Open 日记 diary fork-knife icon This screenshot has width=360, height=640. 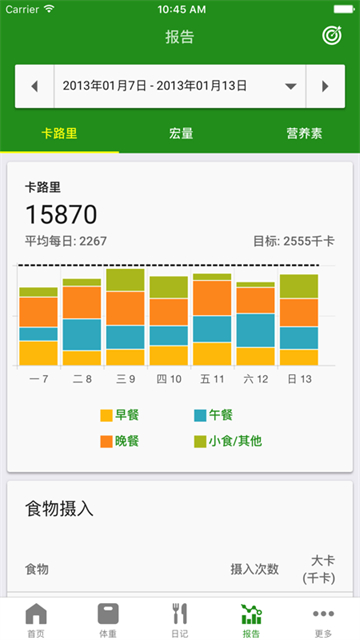click(180, 614)
